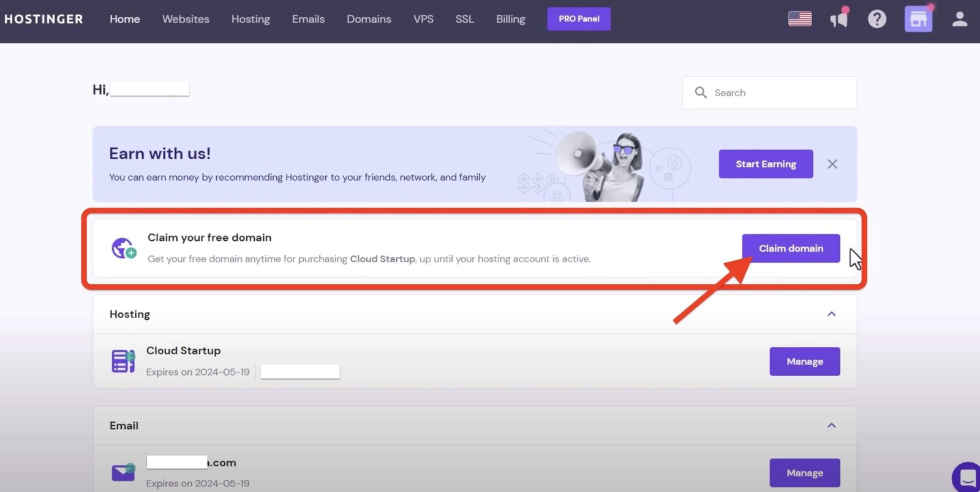Viewport: 980px width, 492px height.
Task: Click the Cloud Startup hosting server icon
Action: coord(123,361)
